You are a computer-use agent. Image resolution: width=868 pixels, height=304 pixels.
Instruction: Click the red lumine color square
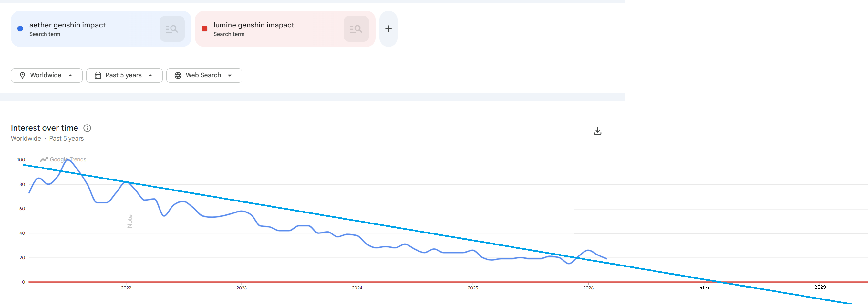204,29
